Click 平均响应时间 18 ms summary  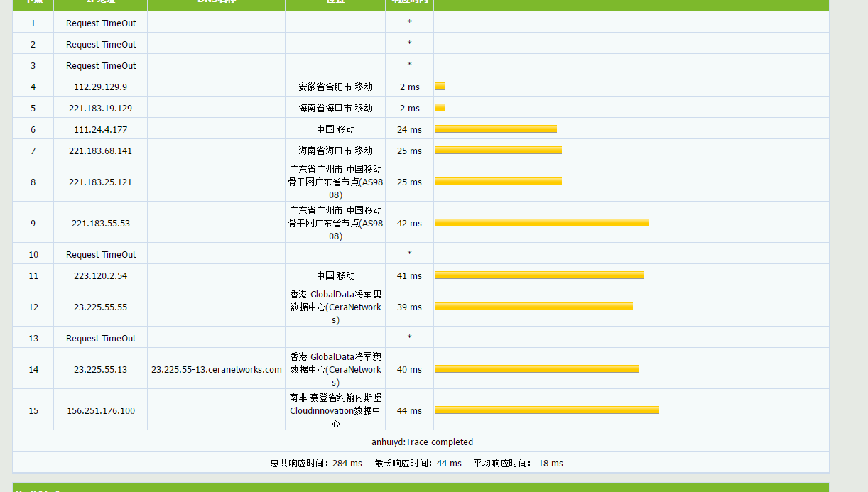(x=519, y=463)
